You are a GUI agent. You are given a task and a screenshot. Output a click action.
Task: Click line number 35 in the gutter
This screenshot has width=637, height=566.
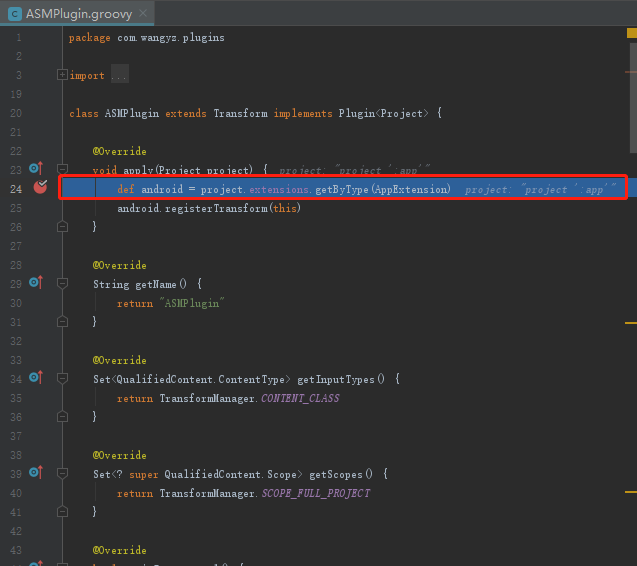pos(16,398)
